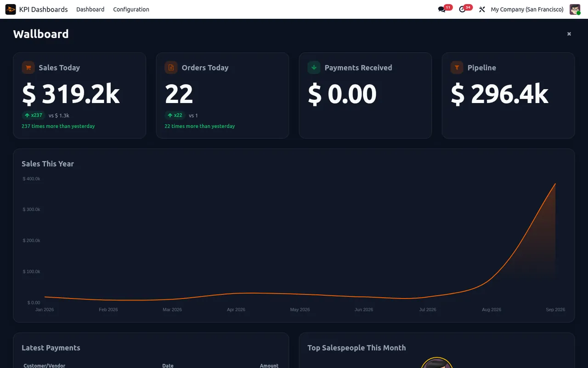The image size is (588, 368).
Task: Click the KPI Dashboards app name
Action: pos(43,9)
